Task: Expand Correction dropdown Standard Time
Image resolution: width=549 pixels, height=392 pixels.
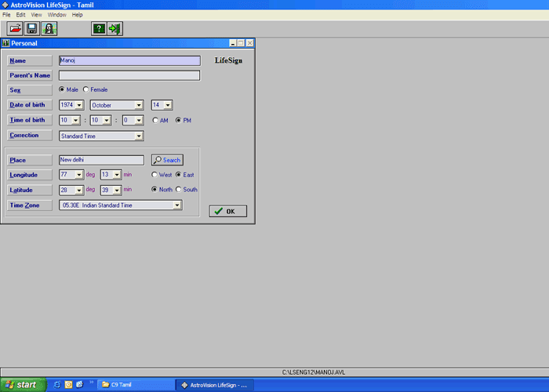Action: (139, 136)
